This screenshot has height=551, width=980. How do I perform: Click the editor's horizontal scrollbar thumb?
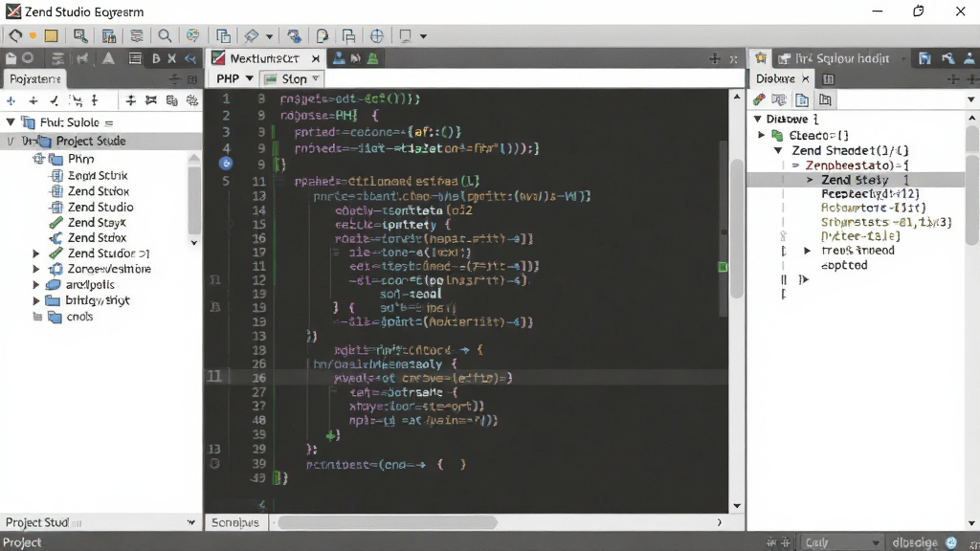pyautogui.click(x=388, y=522)
